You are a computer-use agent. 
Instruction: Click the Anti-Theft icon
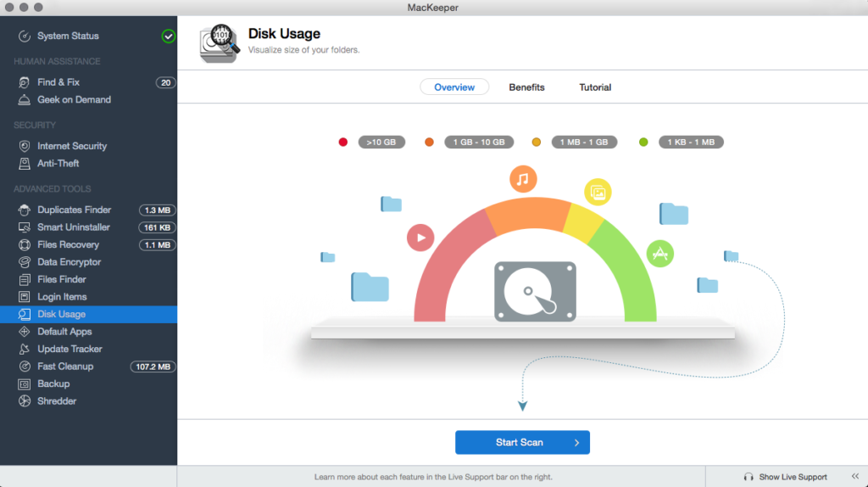25,164
